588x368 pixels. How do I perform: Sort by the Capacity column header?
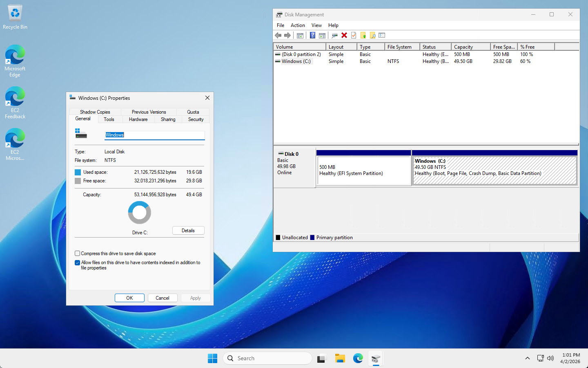click(471, 47)
